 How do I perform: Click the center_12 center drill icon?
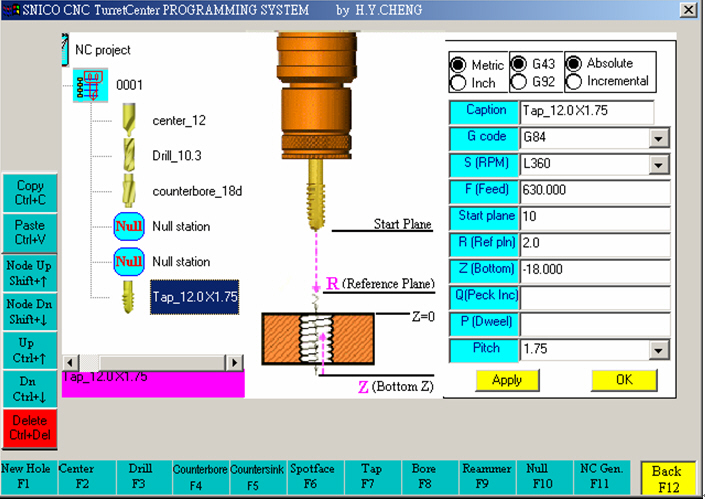click(x=129, y=121)
